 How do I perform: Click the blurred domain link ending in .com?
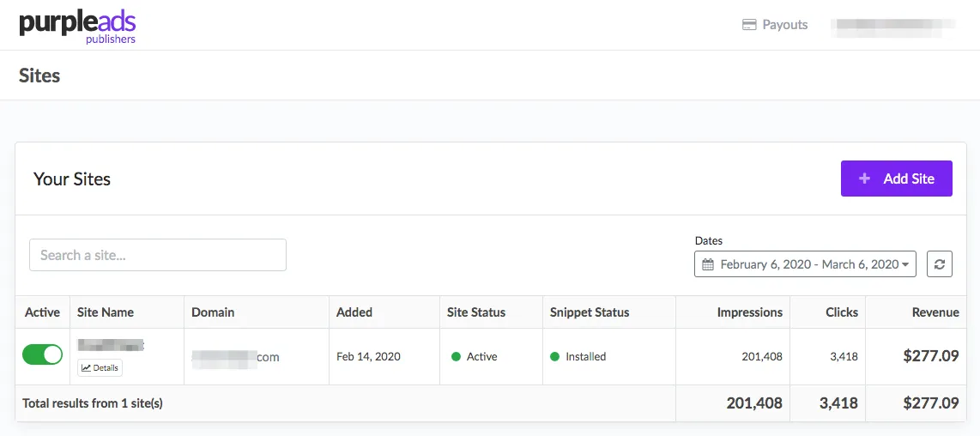[236, 357]
